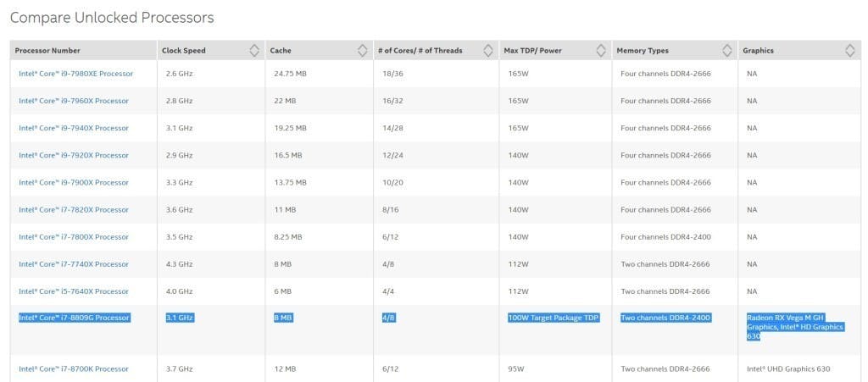Open Intel Core i7-7820X Processor link
The width and height of the screenshot is (868, 382).
point(74,209)
